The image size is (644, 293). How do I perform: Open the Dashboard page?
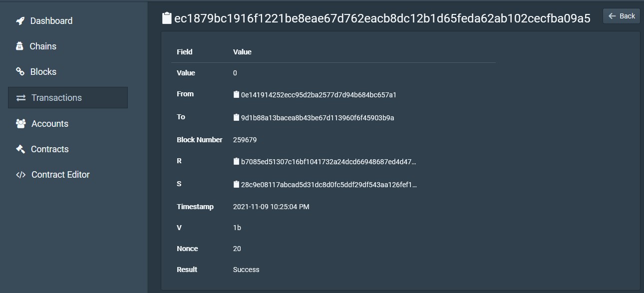(x=51, y=20)
